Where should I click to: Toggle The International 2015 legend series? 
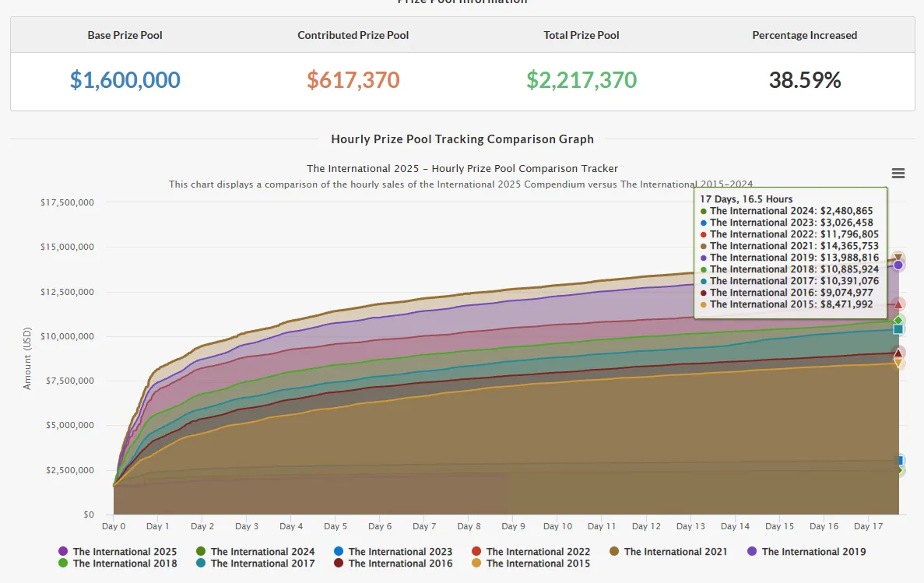[531, 564]
